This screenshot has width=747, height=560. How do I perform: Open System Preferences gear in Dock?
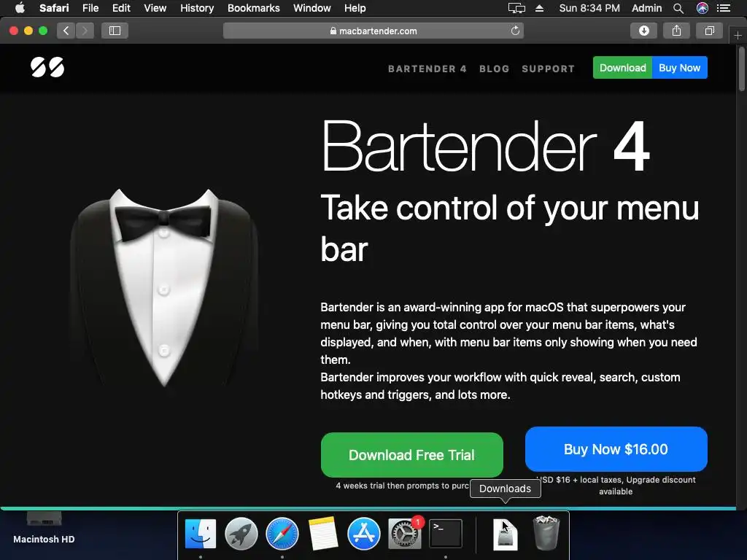coord(405,534)
